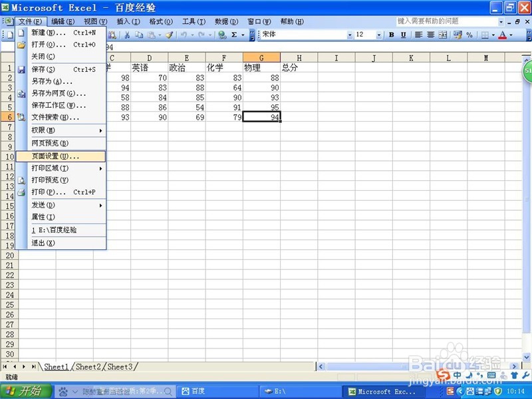This screenshot has width=532, height=399.
Task: Expand the 权限(M) submenu
Action: coord(61,130)
